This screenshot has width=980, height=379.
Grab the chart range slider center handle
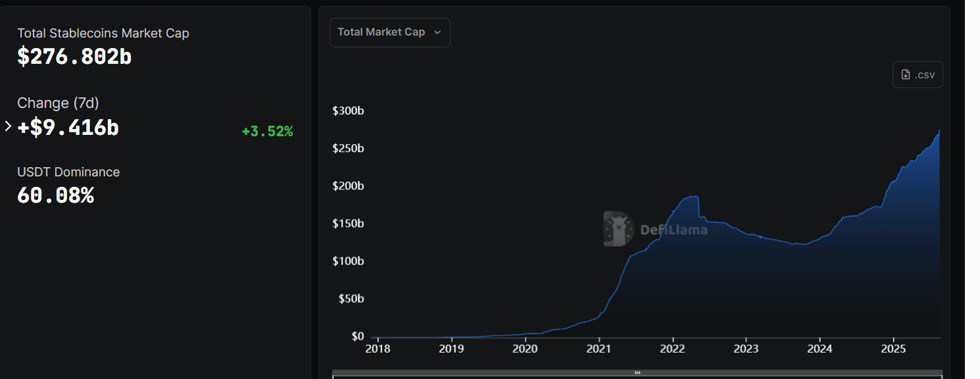pos(637,372)
